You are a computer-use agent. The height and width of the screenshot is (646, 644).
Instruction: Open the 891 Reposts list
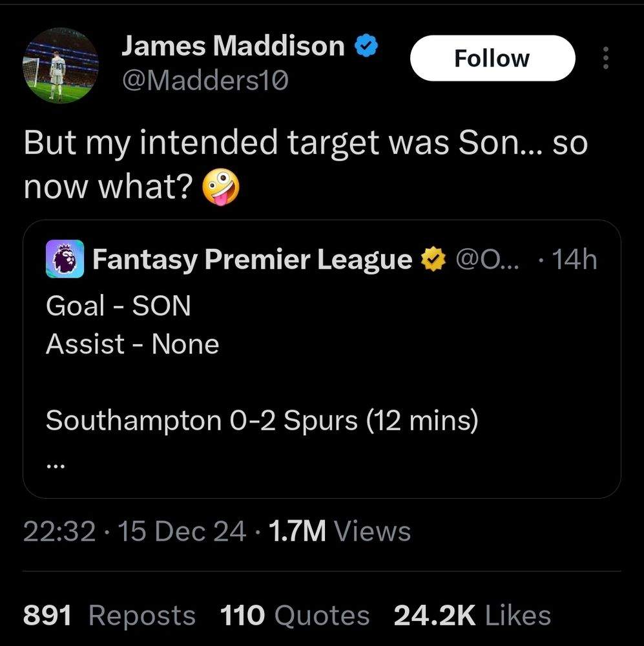pyautogui.click(x=109, y=616)
